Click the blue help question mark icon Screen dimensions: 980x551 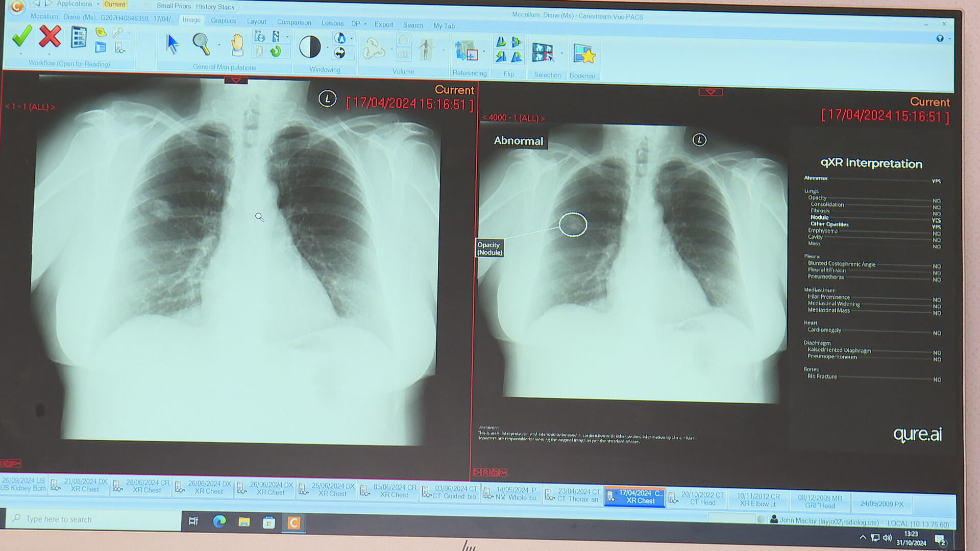pyautogui.click(x=940, y=38)
